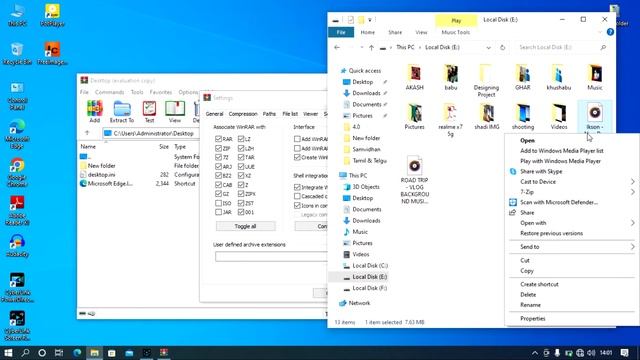Choose Scan with Microsoft Defender

click(559, 202)
